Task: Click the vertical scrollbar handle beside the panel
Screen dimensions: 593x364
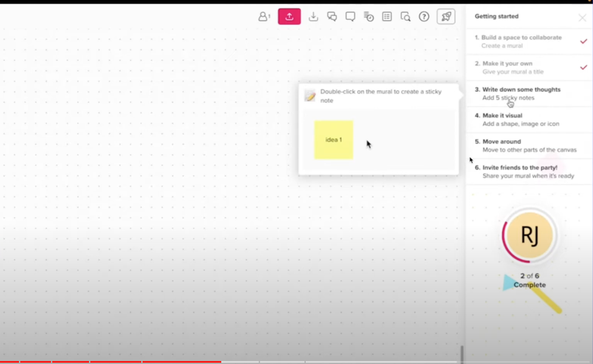Action: (462, 354)
